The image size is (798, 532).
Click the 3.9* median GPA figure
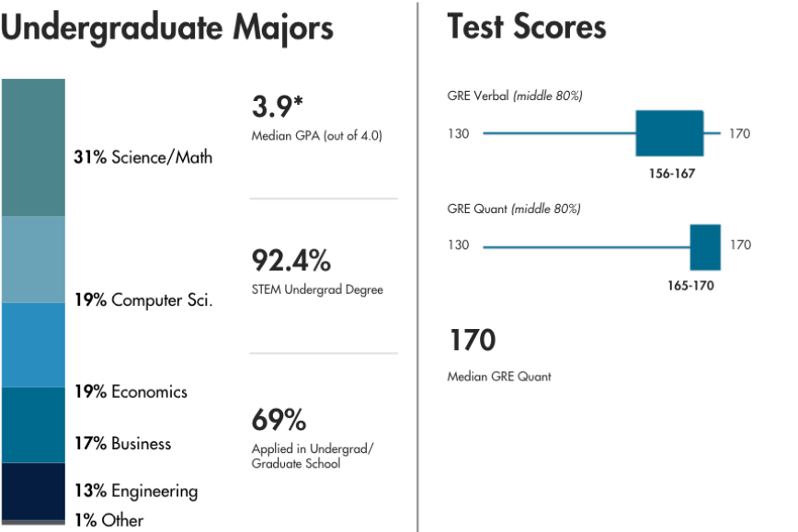click(277, 107)
